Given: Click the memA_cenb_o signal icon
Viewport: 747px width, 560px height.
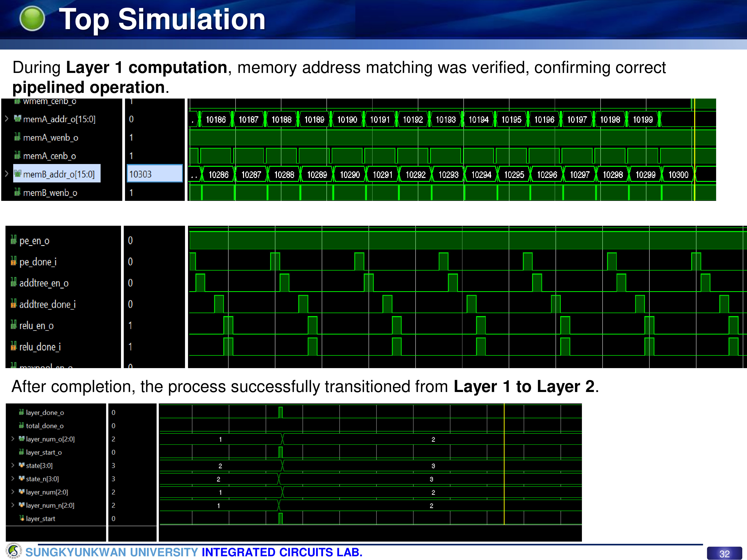Looking at the screenshot, I should 18,155.
